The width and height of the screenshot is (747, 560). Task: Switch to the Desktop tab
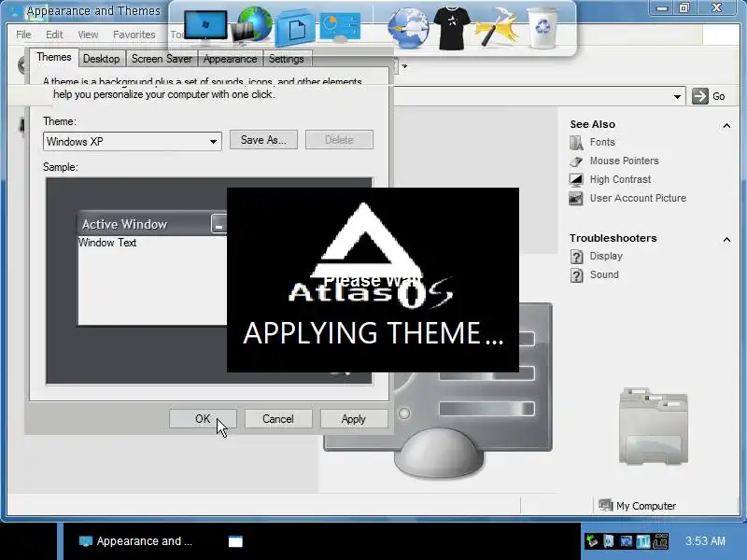point(102,59)
